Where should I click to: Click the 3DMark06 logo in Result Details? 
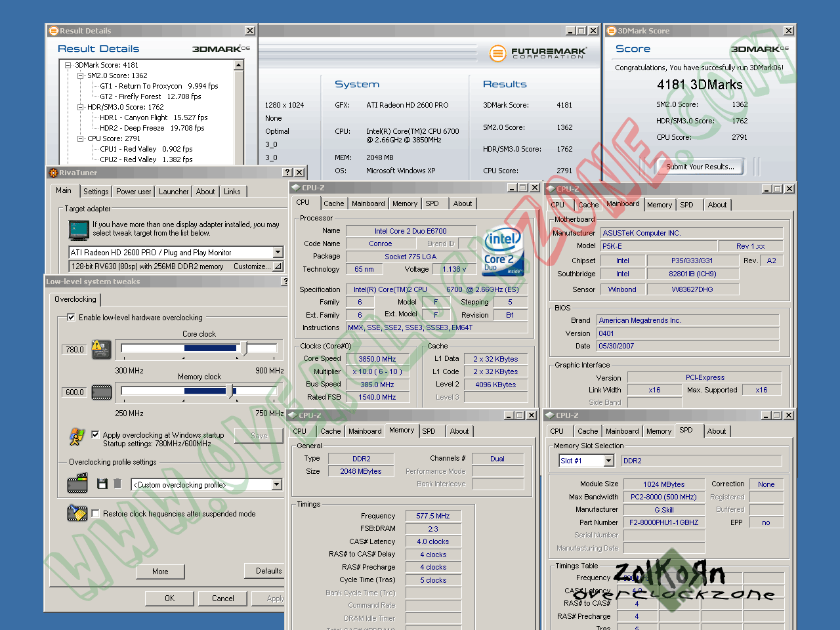220,49
